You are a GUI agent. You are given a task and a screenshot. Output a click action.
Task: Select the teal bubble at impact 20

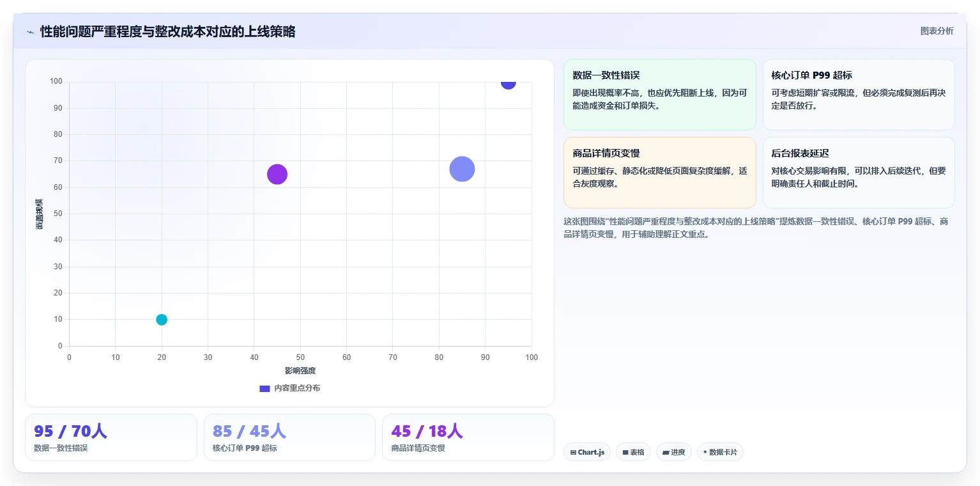click(162, 320)
